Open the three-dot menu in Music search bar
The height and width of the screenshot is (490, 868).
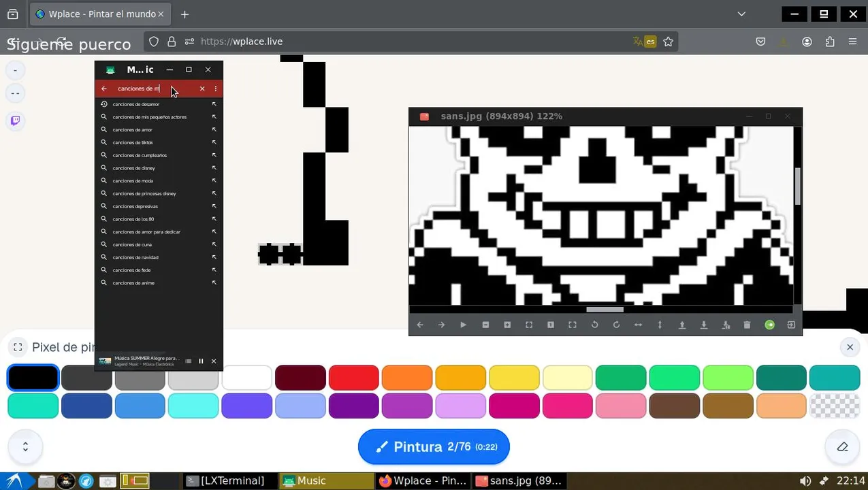(216, 88)
